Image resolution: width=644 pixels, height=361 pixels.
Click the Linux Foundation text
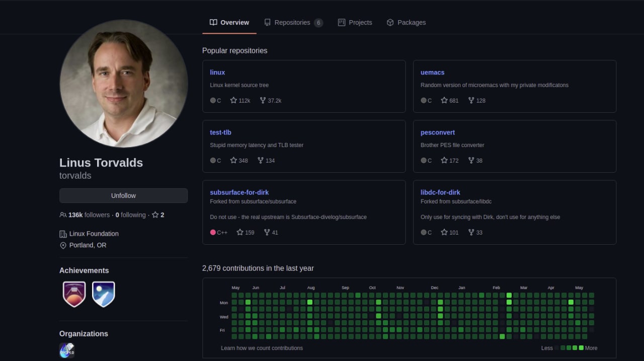(94, 234)
